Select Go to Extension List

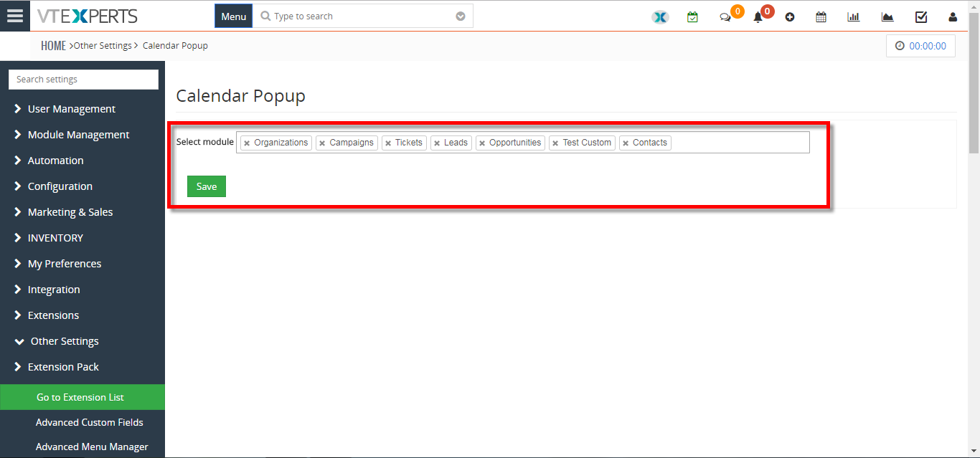[83, 397]
